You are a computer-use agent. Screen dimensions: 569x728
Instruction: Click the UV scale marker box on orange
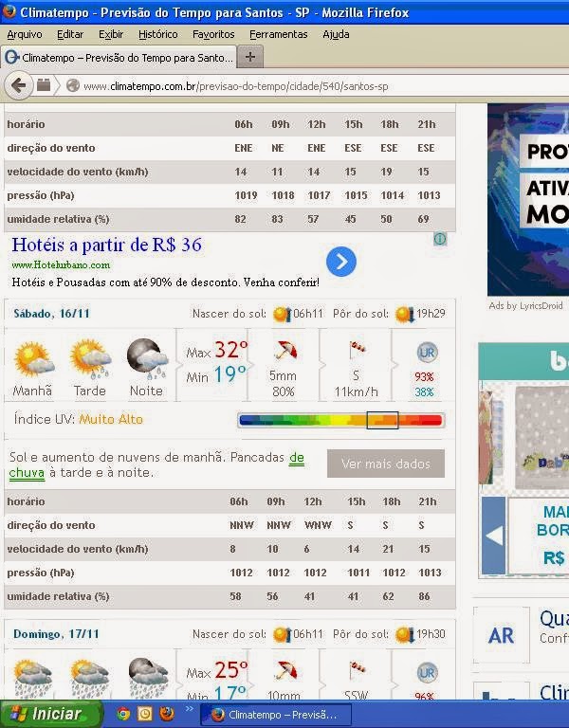pos(382,420)
